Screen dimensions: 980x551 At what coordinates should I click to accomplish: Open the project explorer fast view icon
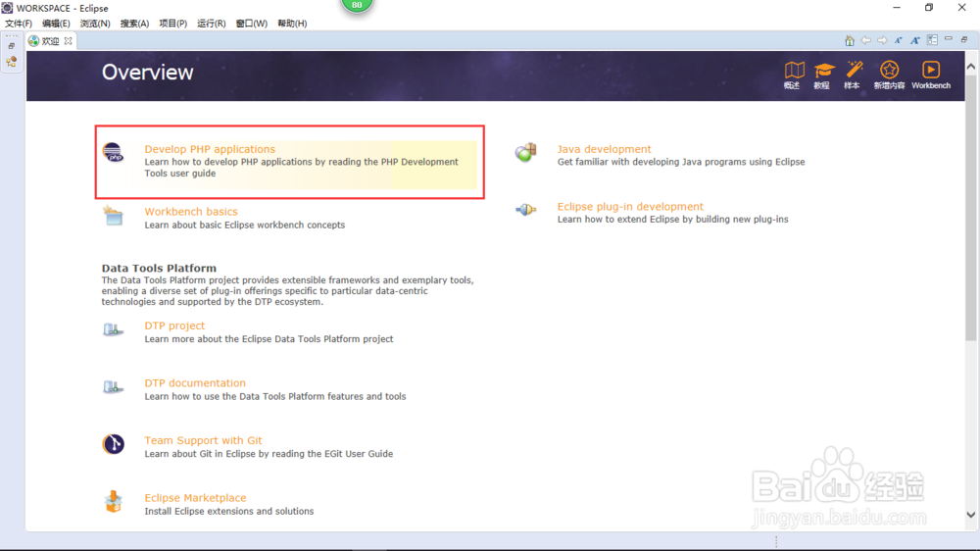pyautogui.click(x=11, y=62)
